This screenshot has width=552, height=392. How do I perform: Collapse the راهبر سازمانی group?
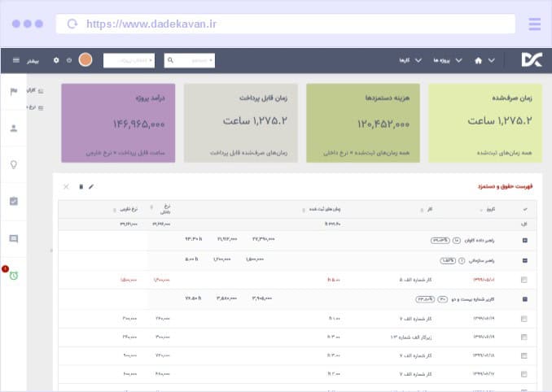[x=525, y=260]
